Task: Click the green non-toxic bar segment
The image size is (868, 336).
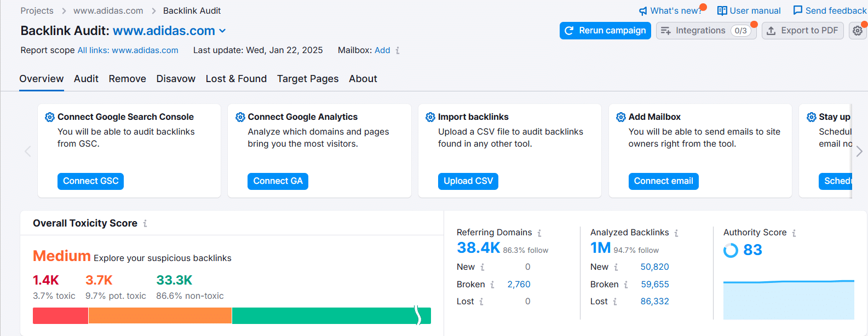Action: 331,316
